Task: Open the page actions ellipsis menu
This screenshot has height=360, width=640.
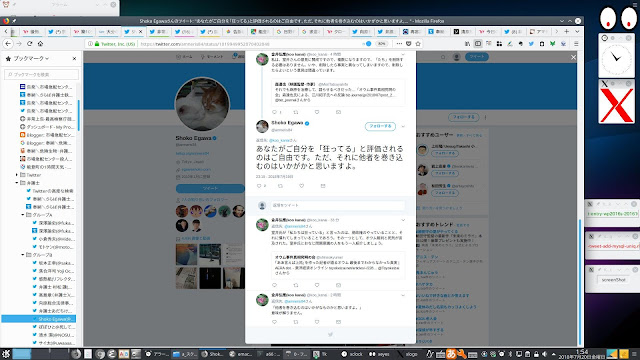Action: pyautogui.click(x=399, y=44)
